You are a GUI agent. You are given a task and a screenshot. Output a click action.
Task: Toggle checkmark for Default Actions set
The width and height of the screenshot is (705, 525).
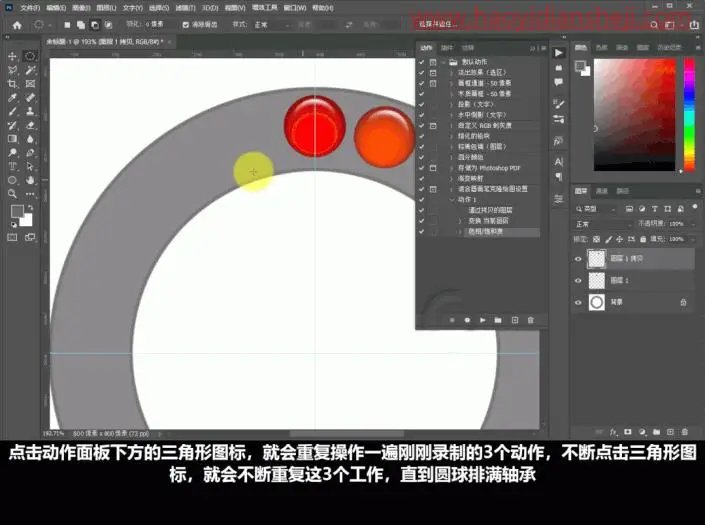click(421, 62)
